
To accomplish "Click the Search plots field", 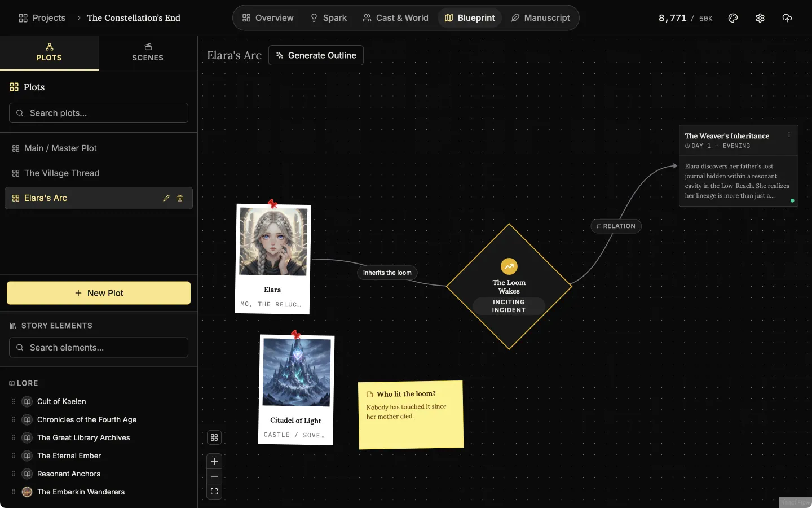I will [99, 113].
